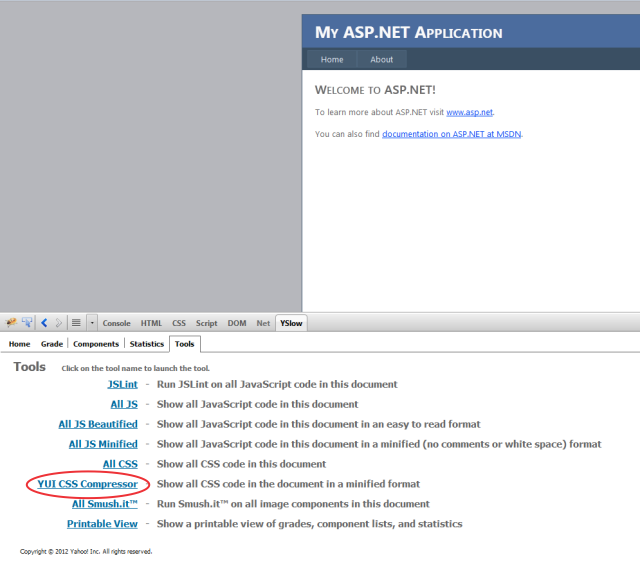Click the Tools heading text
The height and width of the screenshot is (571, 640).
pos(29,367)
